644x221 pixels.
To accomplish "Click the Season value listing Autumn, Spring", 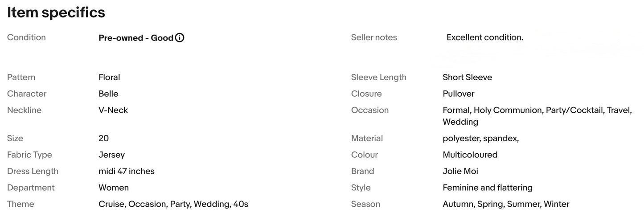I will point(506,204).
